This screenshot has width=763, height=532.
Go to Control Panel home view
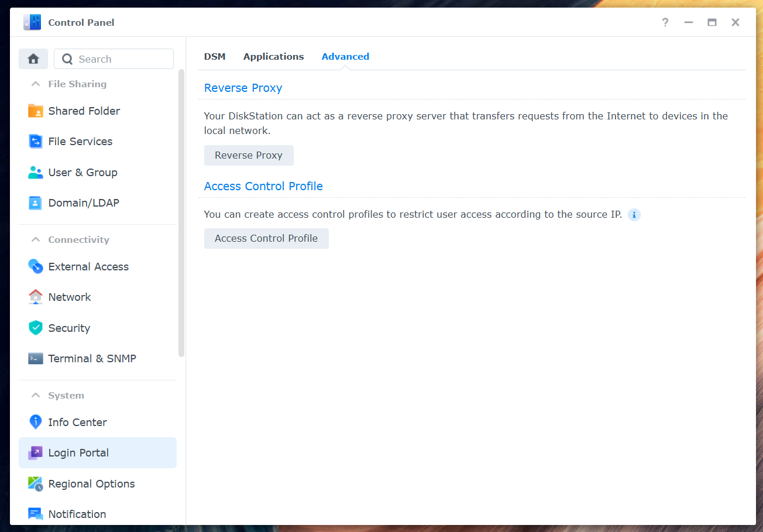33,59
